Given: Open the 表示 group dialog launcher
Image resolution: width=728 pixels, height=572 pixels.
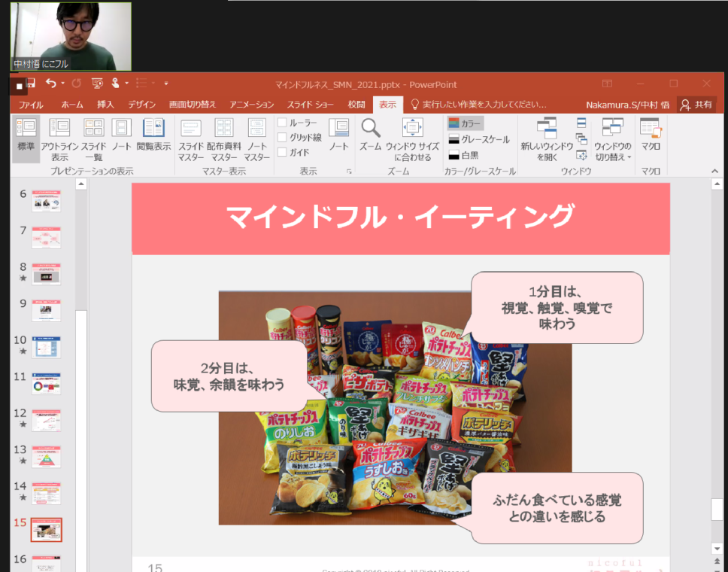Looking at the screenshot, I should 349,172.
